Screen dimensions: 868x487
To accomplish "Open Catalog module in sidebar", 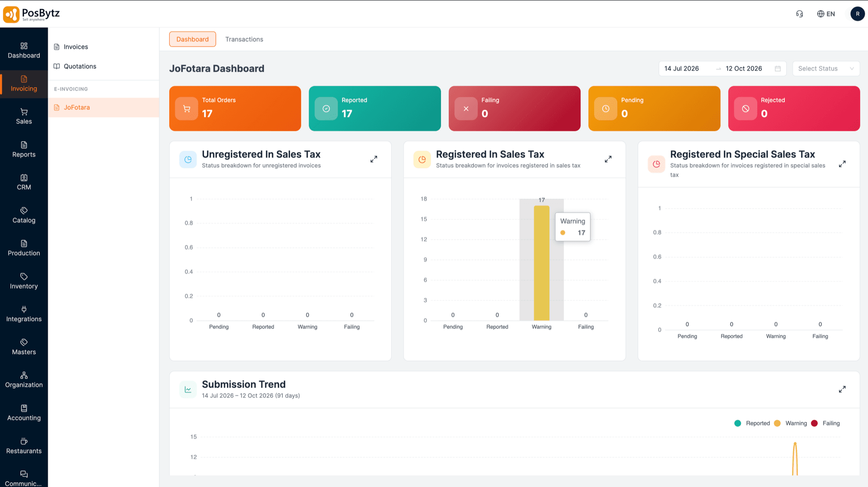I will 24,216.
